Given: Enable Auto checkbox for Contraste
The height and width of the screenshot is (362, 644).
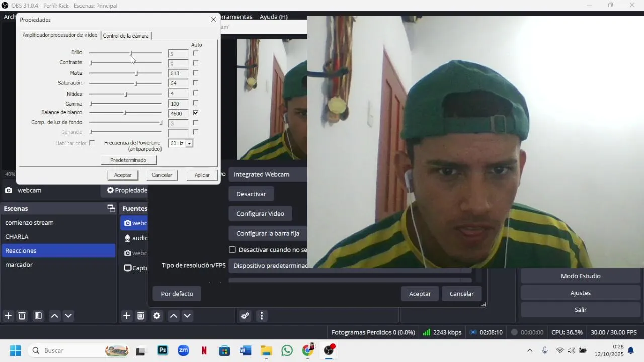Looking at the screenshot, I should pos(195,63).
